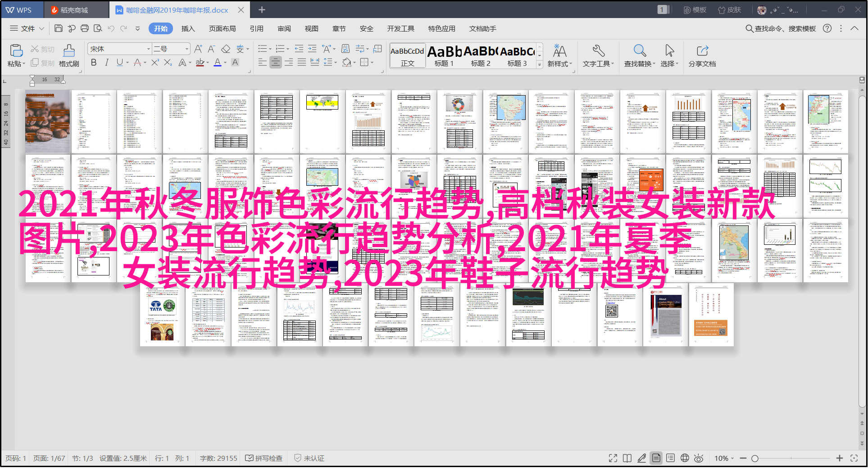
Task: Open Print Preview from quick access toolbar
Action: (98, 28)
